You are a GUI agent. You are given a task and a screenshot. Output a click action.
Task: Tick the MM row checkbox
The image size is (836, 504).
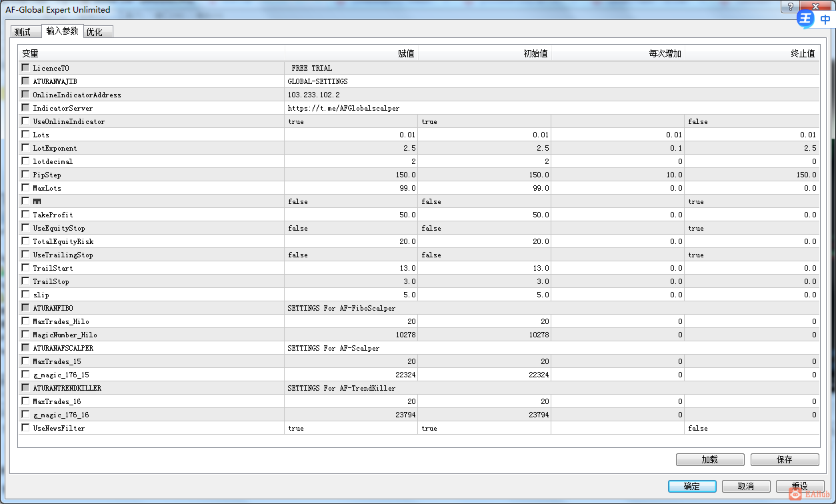pos(25,201)
